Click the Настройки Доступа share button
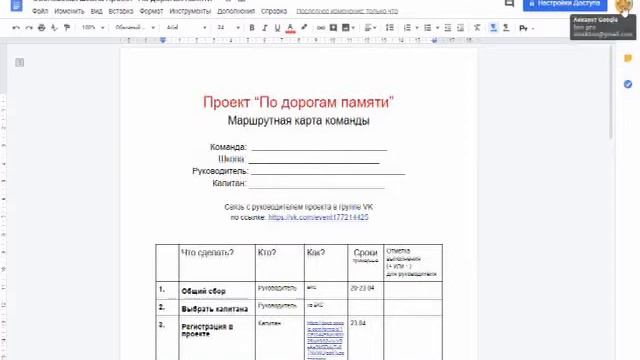 (565, 4)
